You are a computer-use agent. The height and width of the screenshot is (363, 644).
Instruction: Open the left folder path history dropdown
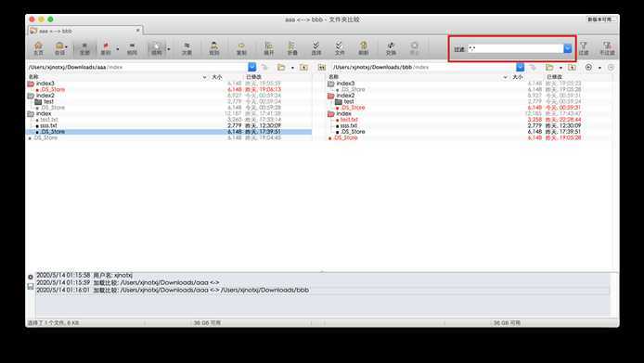[252, 67]
